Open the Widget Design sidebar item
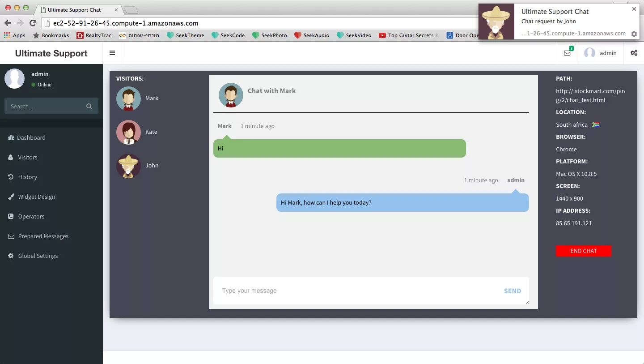The width and height of the screenshot is (644, 364). pos(51,197)
